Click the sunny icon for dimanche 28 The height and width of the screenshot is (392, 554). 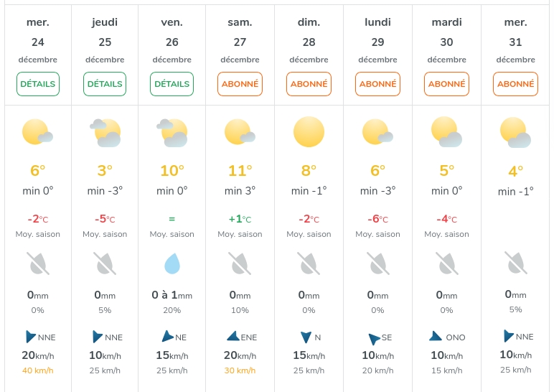[x=309, y=132]
